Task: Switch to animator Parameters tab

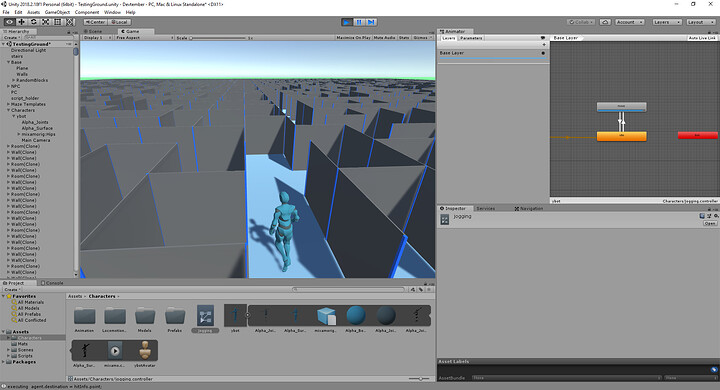Action: click(471, 38)
